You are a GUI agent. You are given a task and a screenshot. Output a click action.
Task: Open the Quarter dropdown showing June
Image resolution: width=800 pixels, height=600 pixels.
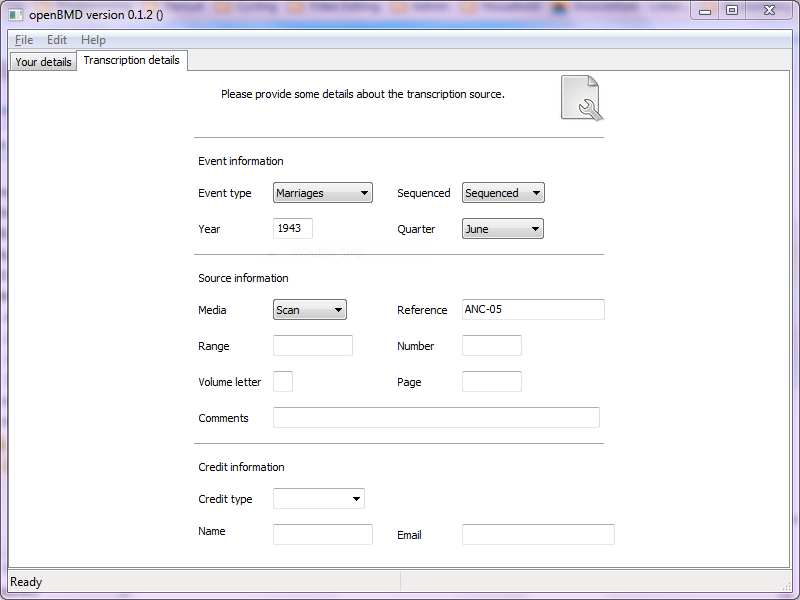pos(503,229)
